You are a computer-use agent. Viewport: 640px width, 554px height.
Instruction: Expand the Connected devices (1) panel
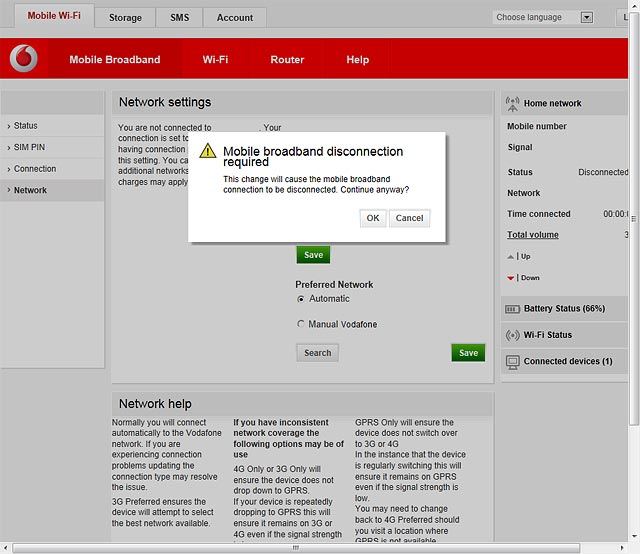click(x=564, y=362)
